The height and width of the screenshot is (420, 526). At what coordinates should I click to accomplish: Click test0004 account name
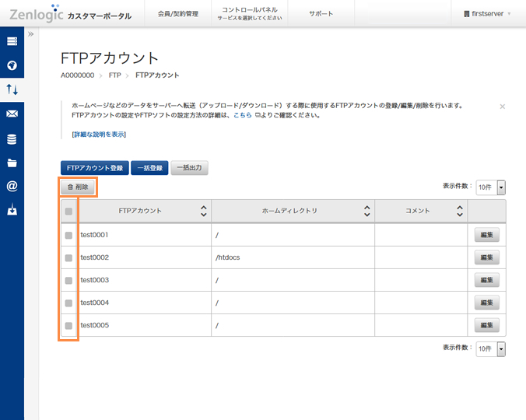click(95, 303)
